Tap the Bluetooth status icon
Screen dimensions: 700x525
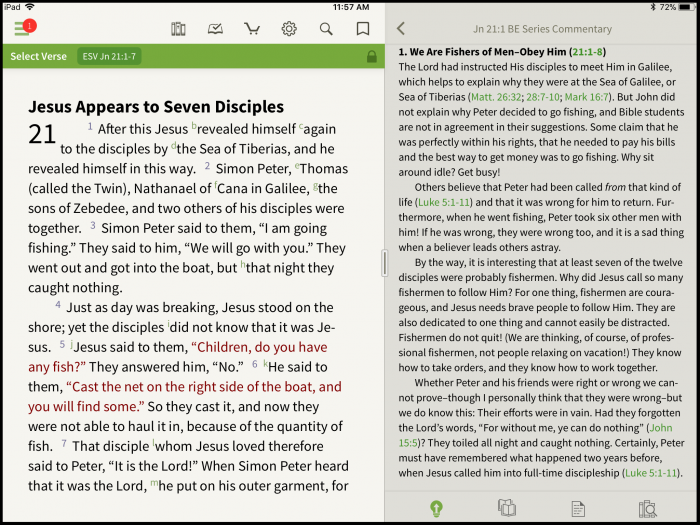pyautogui.click(x=653, y=6)
